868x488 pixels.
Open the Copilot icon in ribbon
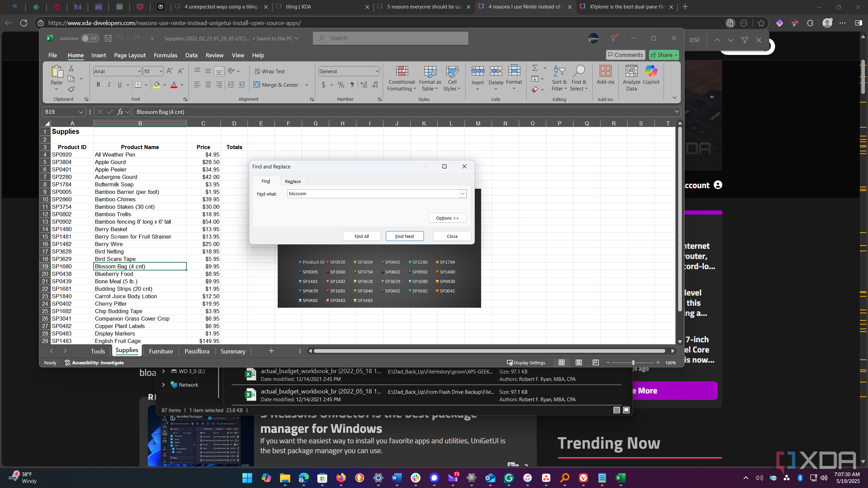coord(651,75)
